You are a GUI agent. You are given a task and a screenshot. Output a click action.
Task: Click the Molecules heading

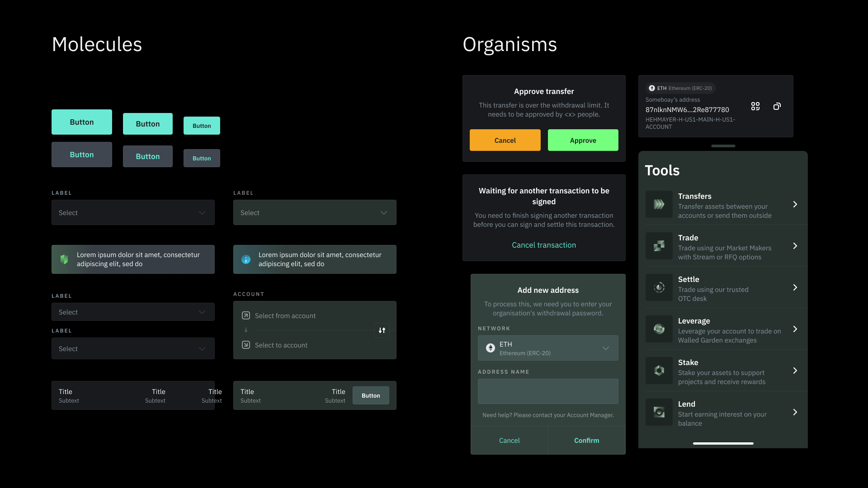(x=97, y=44)
